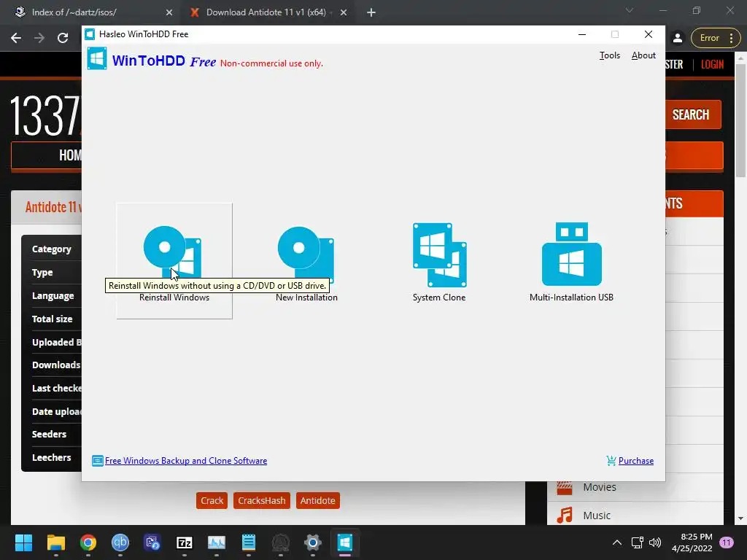
Task: Select the Multi-Installation USB icon
Action: point(571,254)
